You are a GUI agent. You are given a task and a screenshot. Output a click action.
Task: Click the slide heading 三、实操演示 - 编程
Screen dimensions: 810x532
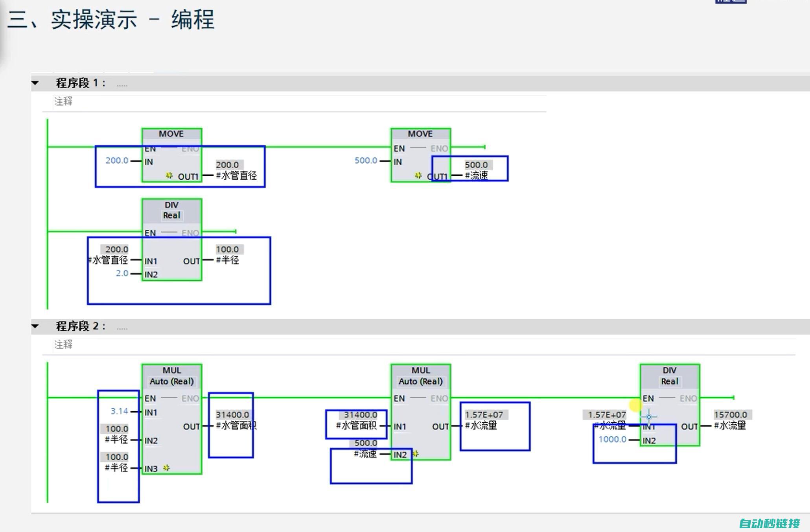[x=111, y=20]
